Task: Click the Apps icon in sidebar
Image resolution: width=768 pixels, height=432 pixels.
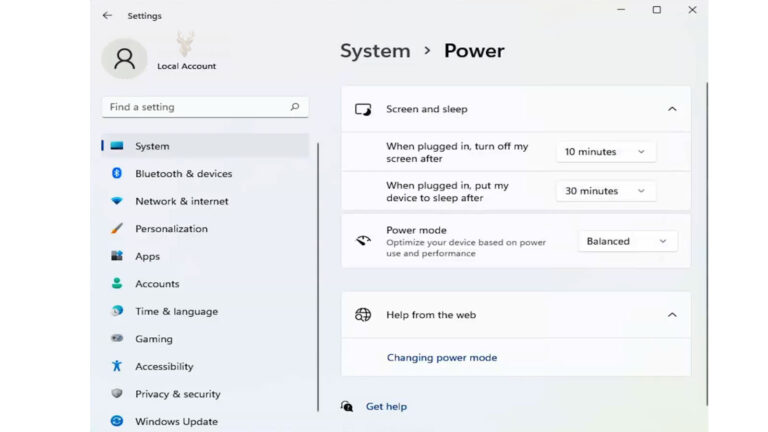Action: coord(117,256)
